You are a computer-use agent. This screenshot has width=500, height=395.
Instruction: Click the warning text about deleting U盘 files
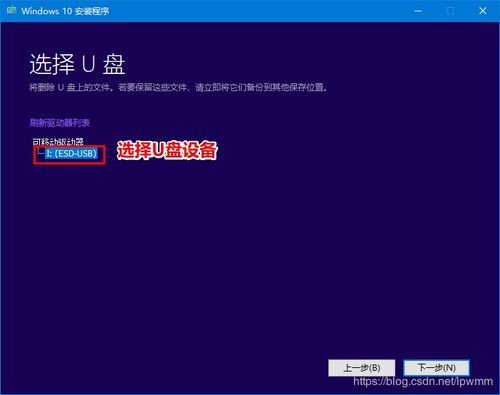tap(179, 88)
